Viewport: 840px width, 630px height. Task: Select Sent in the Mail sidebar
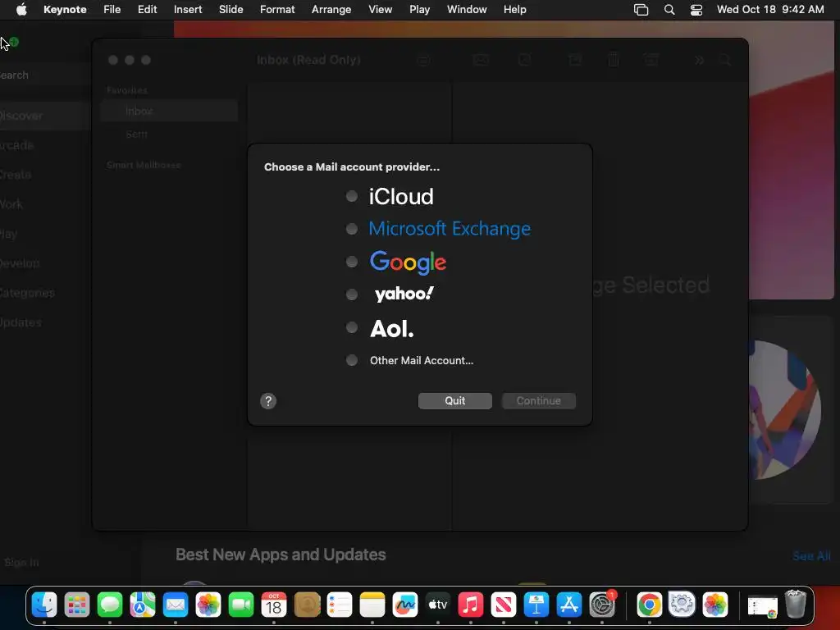[169, 134]
